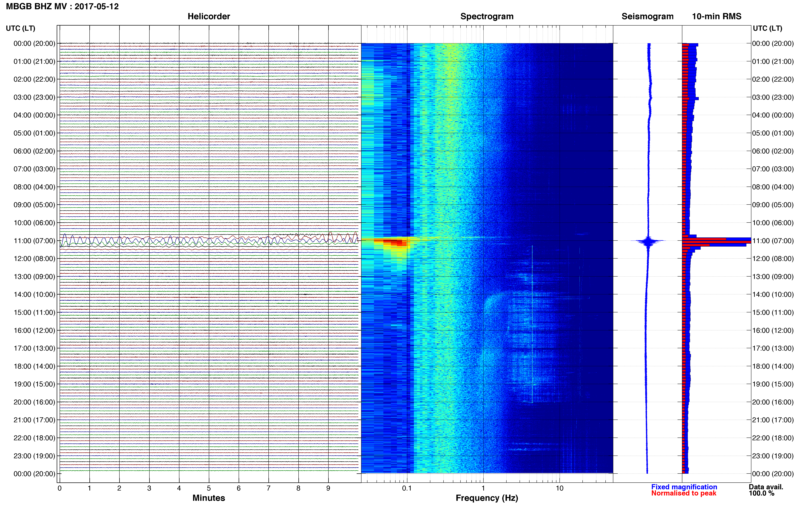Click the 10-min RMS panel heading
Image resolution: width=812 pixels, height=508 pixels.
716,16
